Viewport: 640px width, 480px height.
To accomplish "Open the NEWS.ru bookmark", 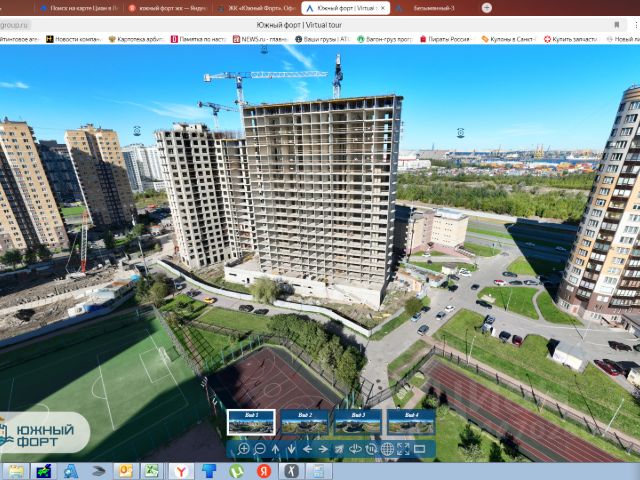I will click(x=260, y=39).
